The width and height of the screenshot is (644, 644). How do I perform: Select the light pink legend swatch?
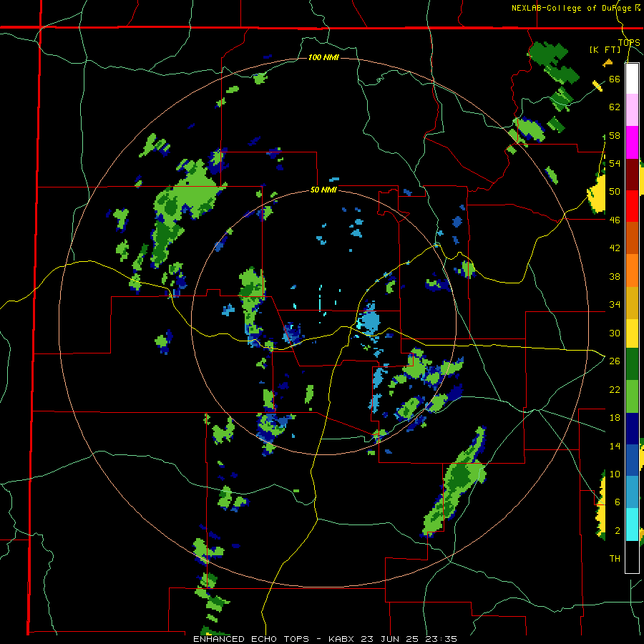click(632, 109)
